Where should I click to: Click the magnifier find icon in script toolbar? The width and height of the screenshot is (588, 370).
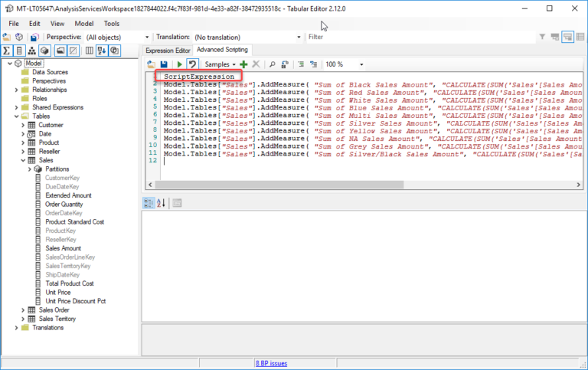tap(273, 64)
